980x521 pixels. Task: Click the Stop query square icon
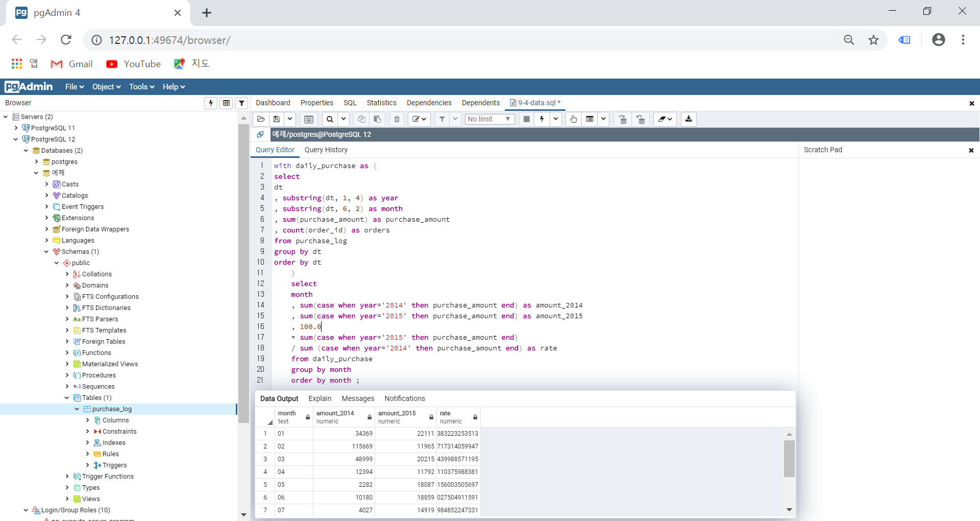(x=527, y=119)
